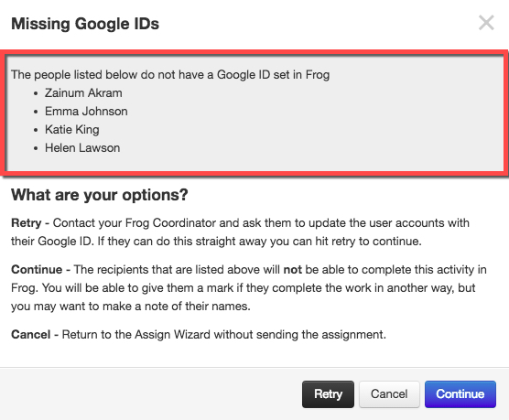Viewport: 509px width, 420px height.
Task: Select Katie King in the list
Action: click(x=72, y=130)
